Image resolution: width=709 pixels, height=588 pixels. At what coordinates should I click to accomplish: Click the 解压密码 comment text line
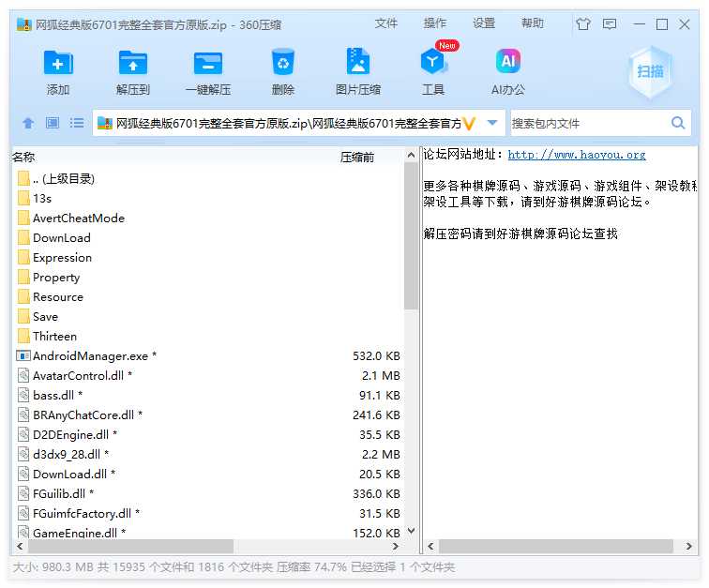520,234
